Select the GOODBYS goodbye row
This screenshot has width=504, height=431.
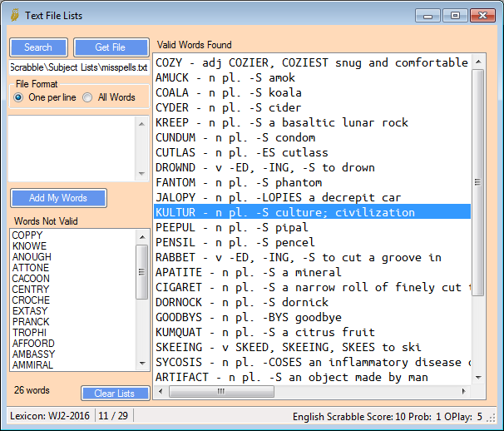(313, 317)
